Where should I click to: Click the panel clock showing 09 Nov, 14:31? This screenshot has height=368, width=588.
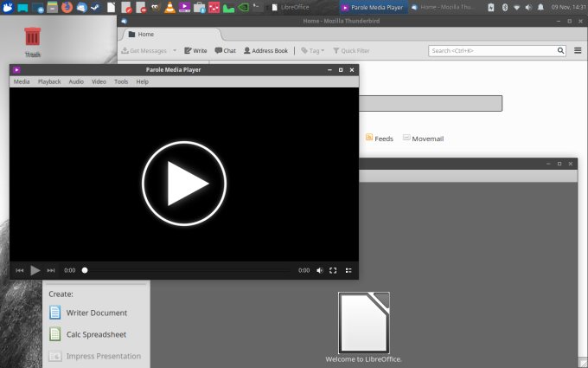(568, 7)
